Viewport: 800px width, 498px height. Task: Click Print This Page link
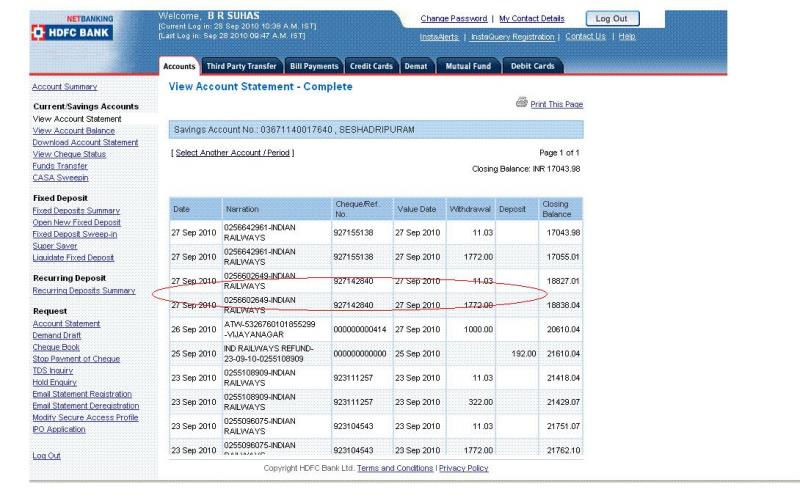[557, 104]
